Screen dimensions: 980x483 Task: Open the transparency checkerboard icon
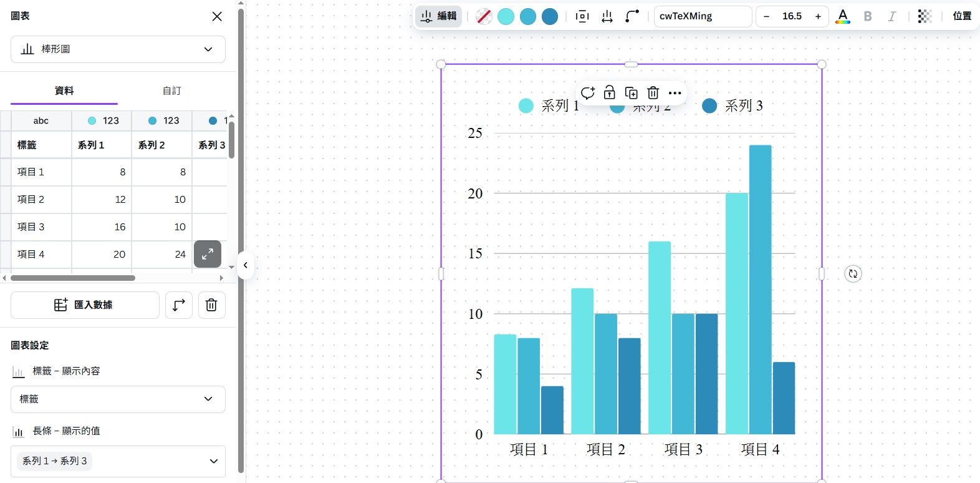tap(925, 16)
